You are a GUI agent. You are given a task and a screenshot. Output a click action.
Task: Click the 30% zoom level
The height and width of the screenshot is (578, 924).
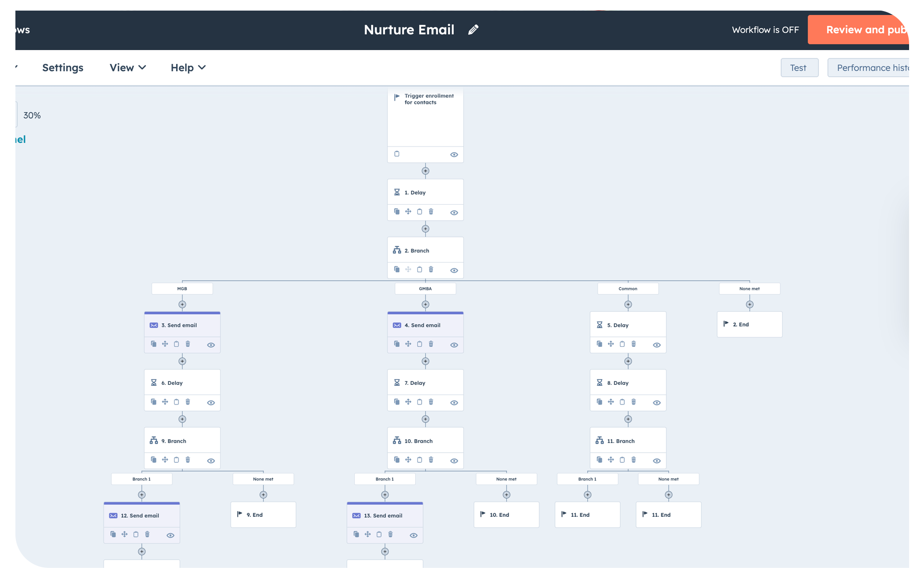coord(32,115)
